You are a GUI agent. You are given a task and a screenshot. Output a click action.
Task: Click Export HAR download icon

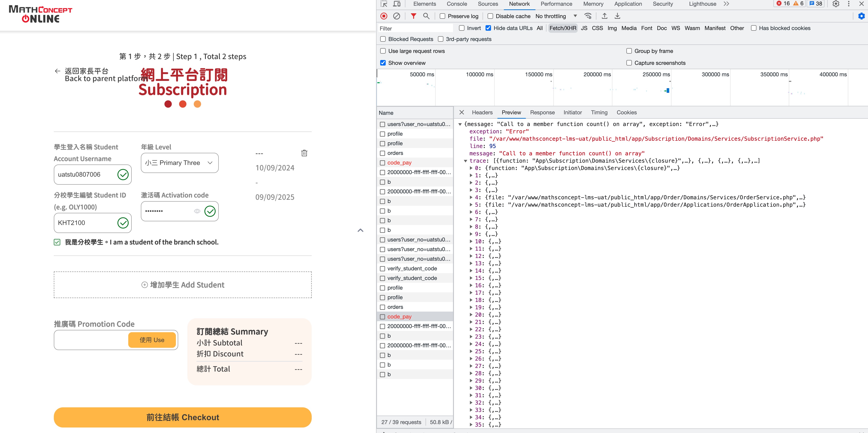click(x=617, y=16)
